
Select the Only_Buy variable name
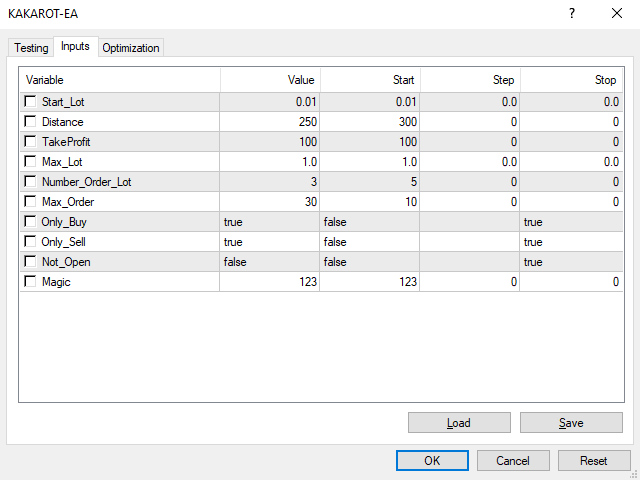coord(64,222)
